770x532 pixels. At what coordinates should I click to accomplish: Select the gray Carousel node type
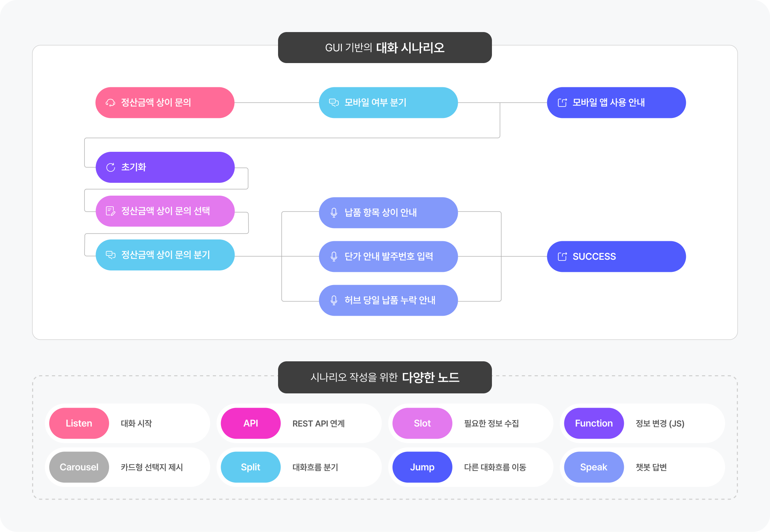click(x=79, y=467)
